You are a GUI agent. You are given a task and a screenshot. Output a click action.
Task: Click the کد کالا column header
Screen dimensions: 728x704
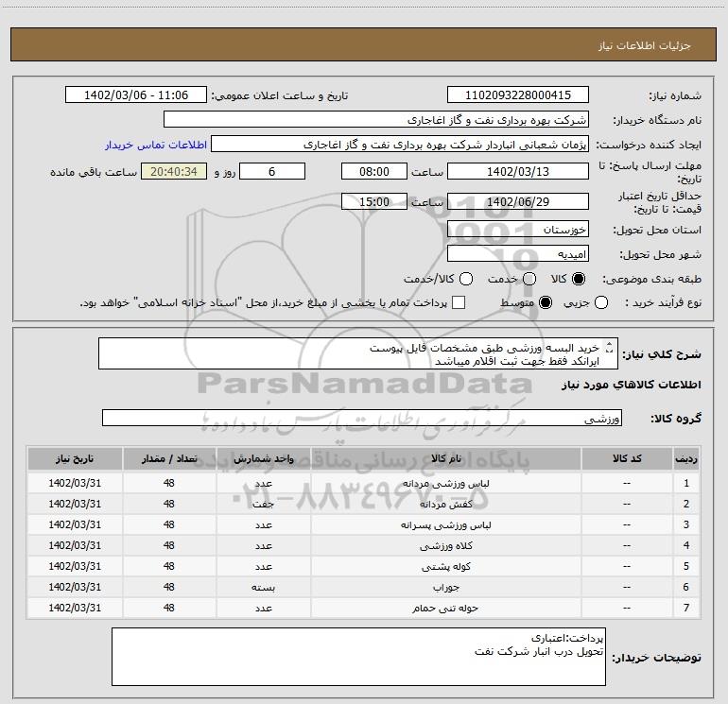(x=627, y=458)
